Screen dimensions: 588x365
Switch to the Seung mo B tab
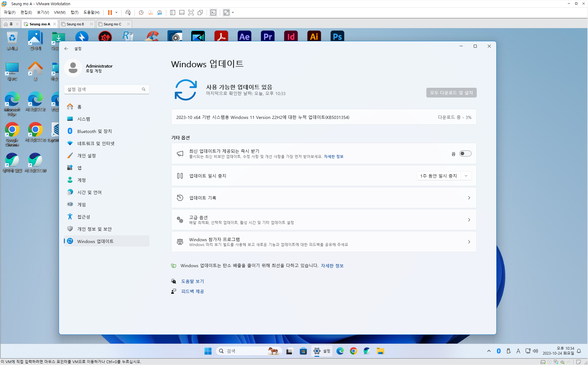click(75, 24)
